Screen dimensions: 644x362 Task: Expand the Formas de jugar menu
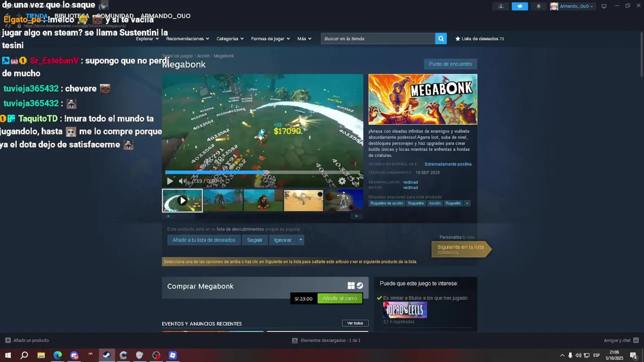(x=270, y=39)
